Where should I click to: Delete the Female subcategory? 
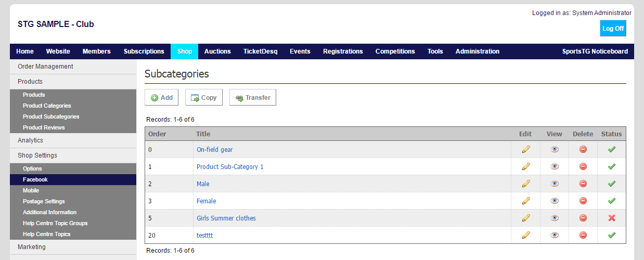[x=583, y=201]
